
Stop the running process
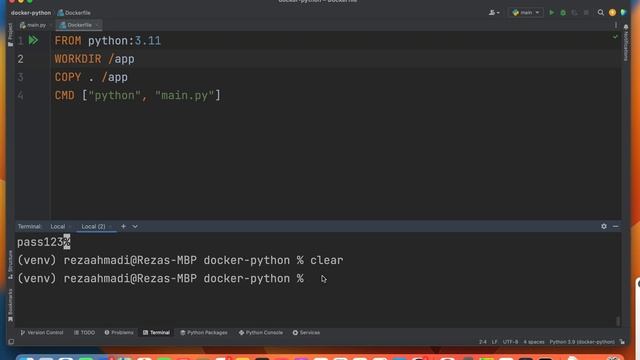(586, 13)
